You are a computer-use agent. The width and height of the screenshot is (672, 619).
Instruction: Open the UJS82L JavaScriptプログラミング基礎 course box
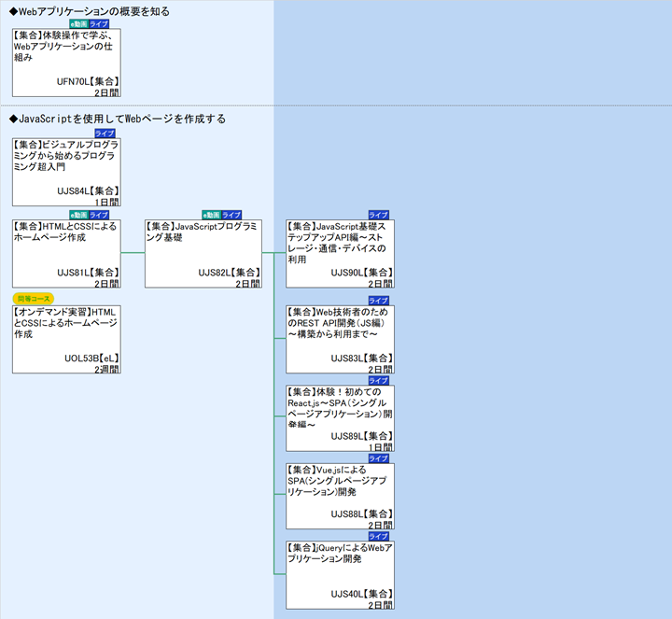click(x=203, y=253)
